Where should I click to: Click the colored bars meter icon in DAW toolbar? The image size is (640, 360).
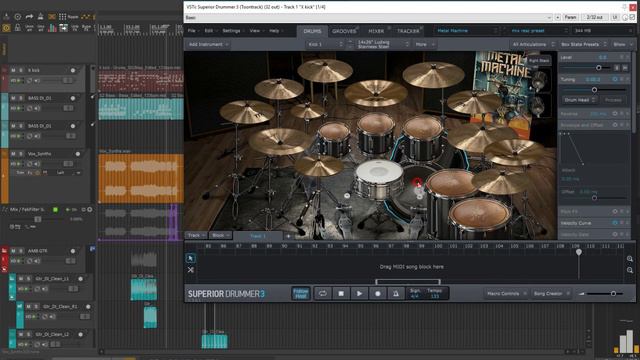pos(53,28)
